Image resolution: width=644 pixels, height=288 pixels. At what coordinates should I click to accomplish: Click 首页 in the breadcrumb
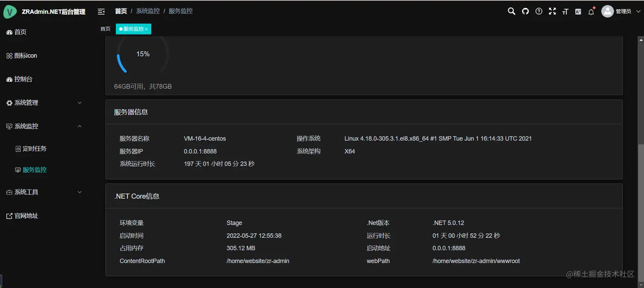click(121, 11)
